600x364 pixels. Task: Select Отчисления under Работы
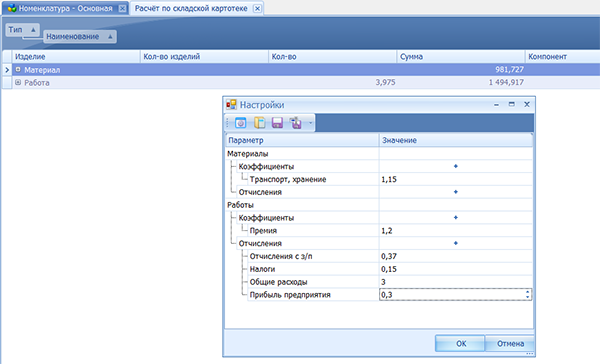[x=260, y=243]
